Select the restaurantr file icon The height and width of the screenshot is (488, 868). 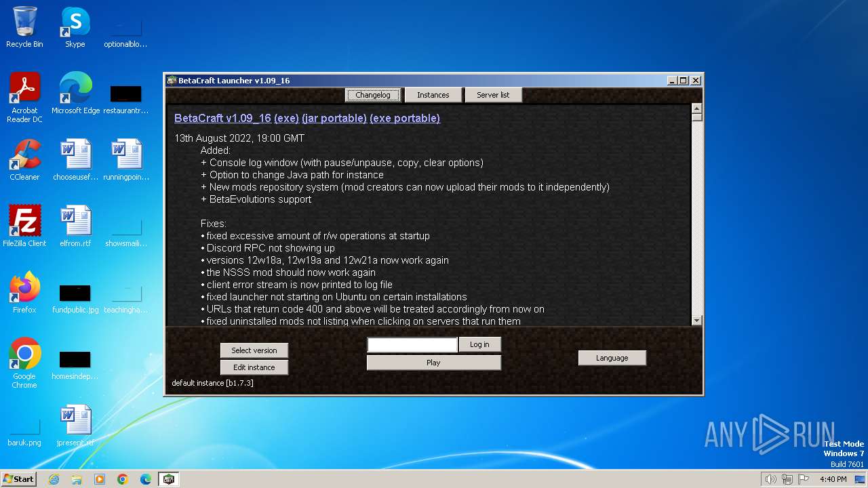126,99
